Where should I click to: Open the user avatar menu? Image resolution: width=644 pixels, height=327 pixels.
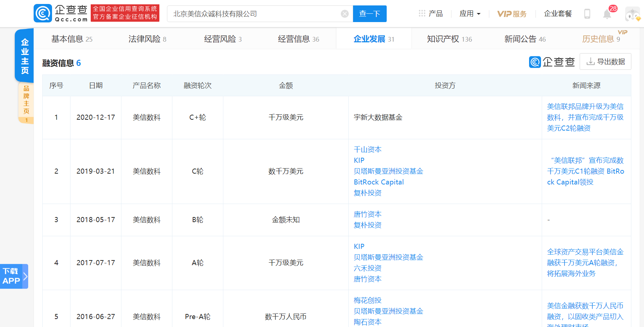pos(633,14)
